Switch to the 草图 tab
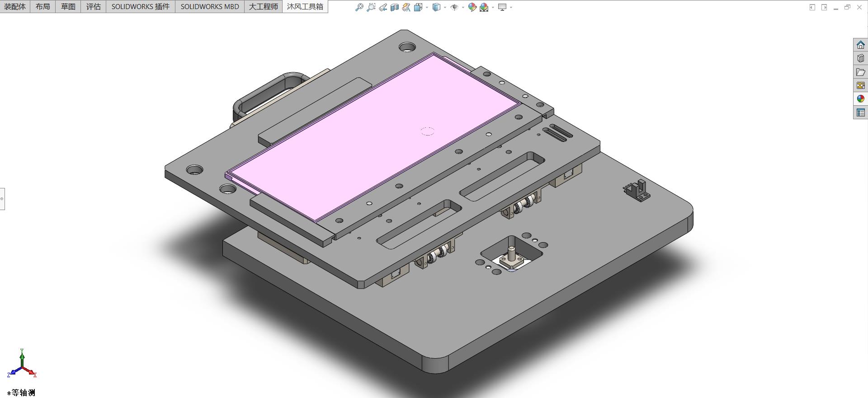The image size is (868, 398). (x=68, y=6)
